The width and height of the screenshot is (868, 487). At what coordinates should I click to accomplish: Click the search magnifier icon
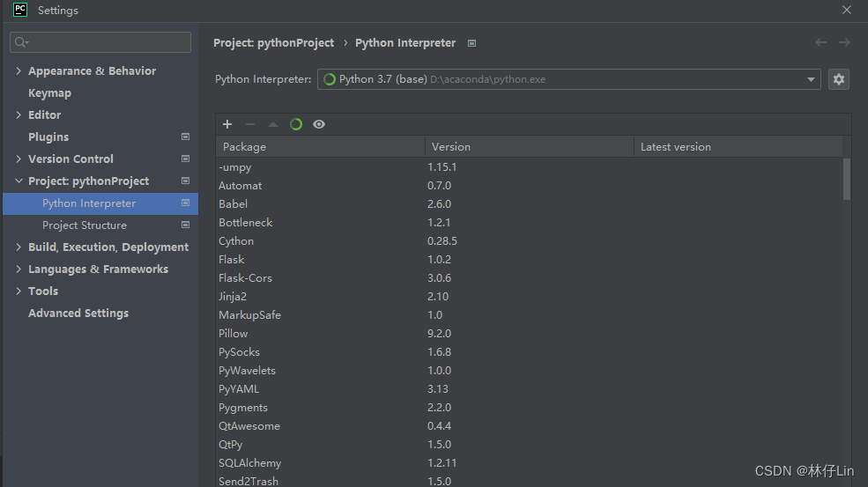pyautogui.click(x=21, y=42)
